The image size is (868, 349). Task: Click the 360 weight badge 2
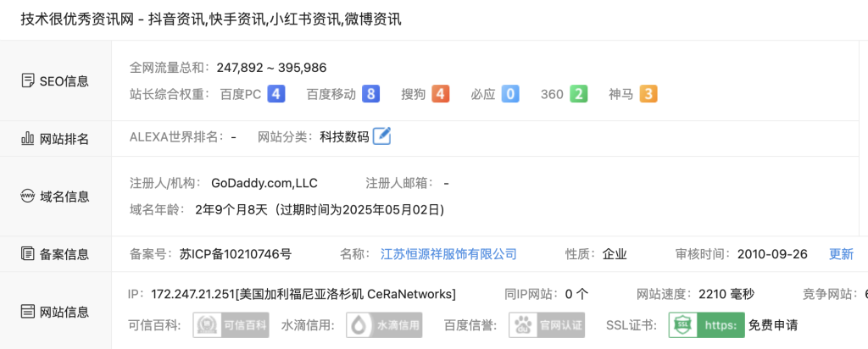point(578,94)
